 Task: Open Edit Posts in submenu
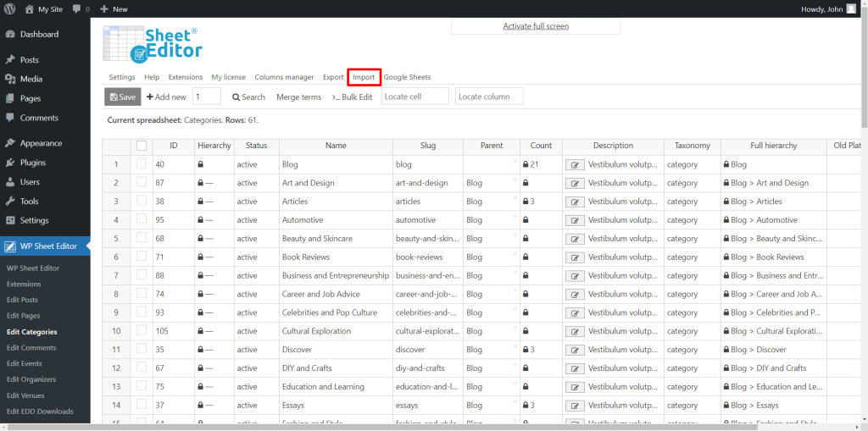point(23,300)
